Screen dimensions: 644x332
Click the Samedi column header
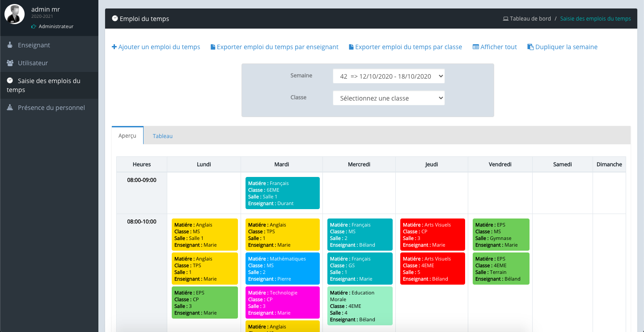pyautogui.click(x=563, y=164)
